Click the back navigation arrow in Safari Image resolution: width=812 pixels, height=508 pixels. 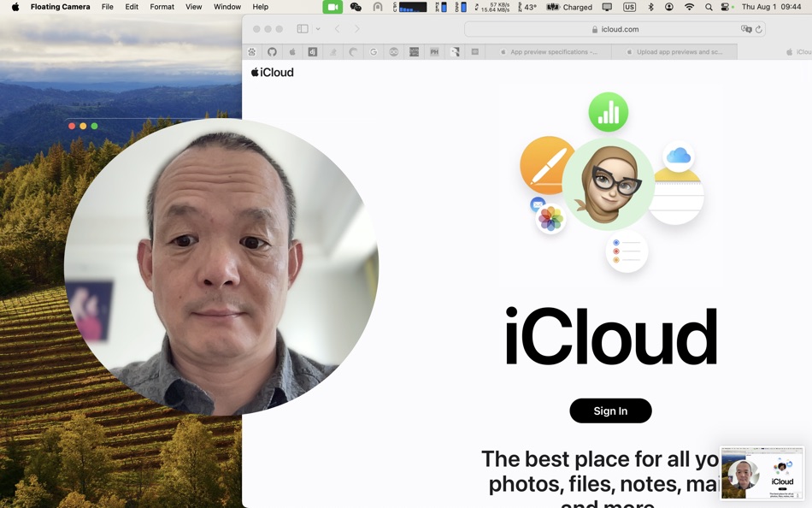pyautogui.click(x=338, y=28)
